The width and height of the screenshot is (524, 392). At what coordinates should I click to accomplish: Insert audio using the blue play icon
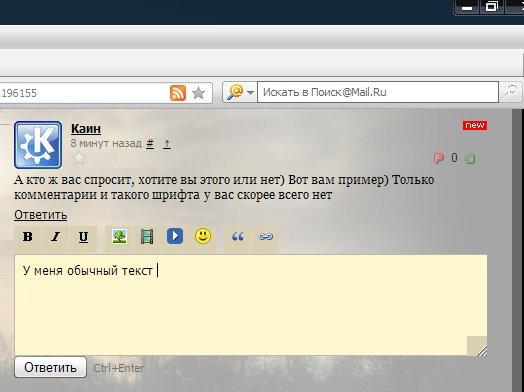point(175,236)
